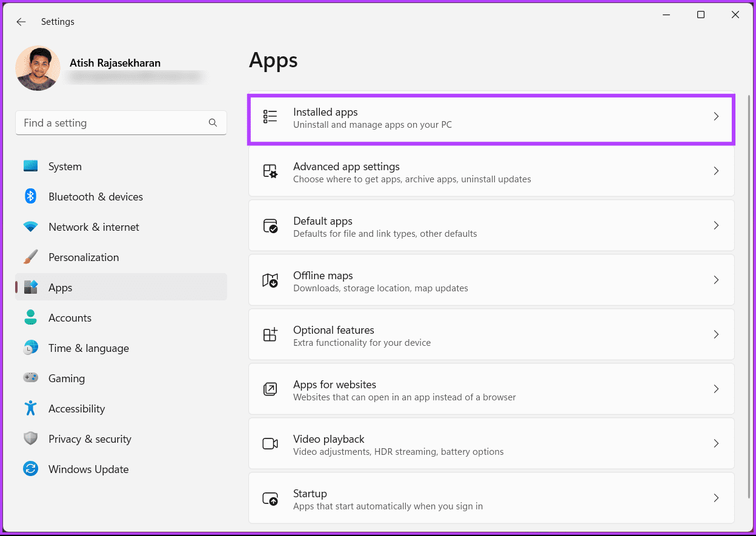Maximize the Settings window
The width and height of the screenshot is (756, 536).
coord(701,15)
